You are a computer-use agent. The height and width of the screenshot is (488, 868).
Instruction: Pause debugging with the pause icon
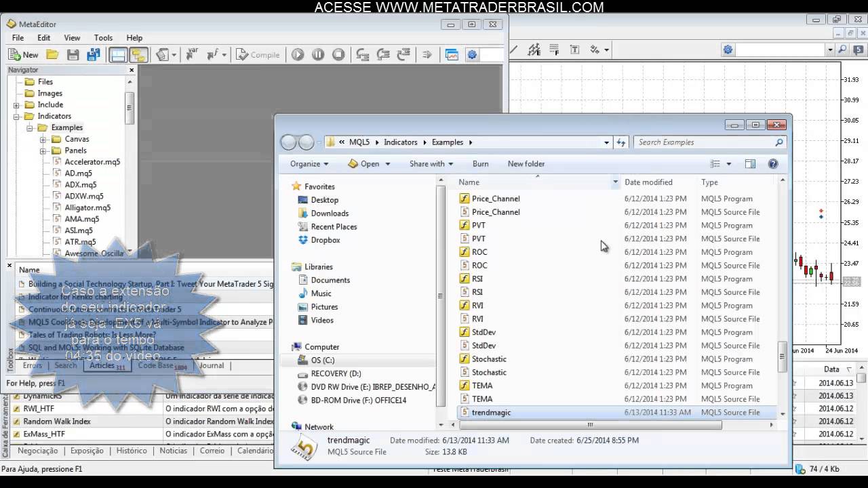pyautogui.click(x=318, y=55)
